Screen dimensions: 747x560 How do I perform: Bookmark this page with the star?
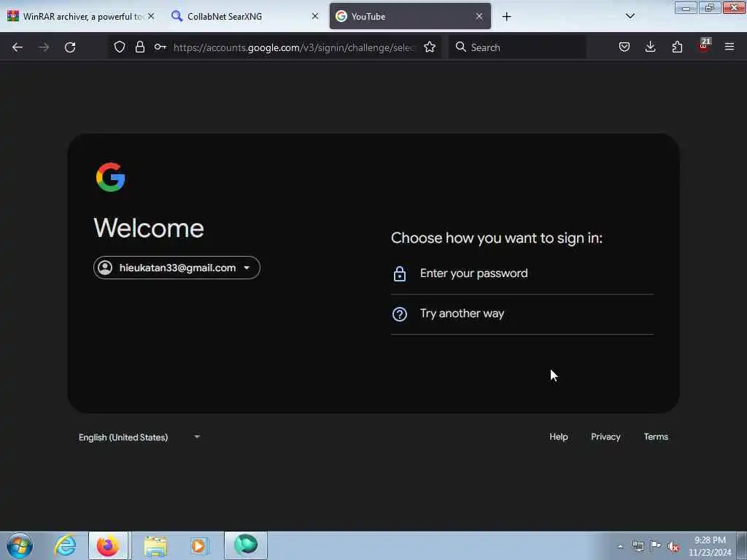point(430,47)
